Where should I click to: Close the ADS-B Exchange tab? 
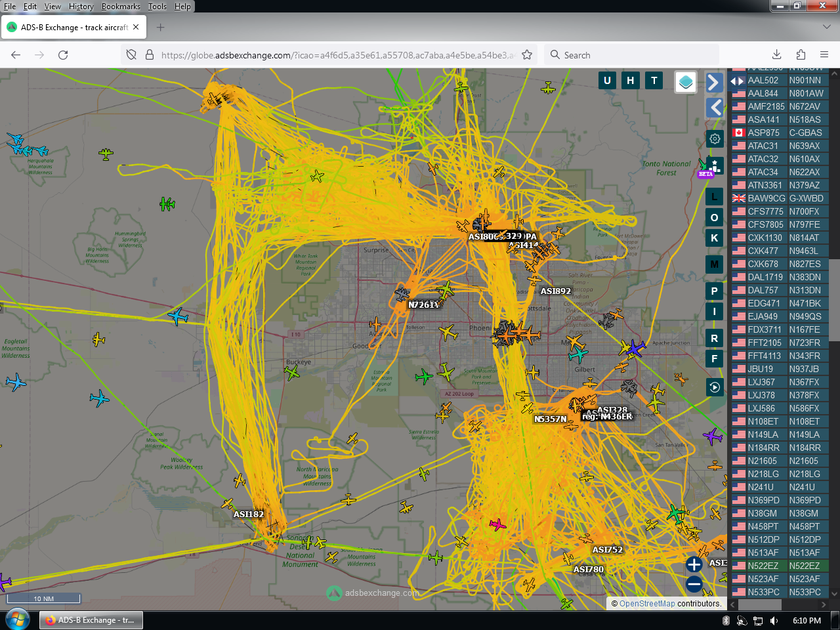click(136, 28)
